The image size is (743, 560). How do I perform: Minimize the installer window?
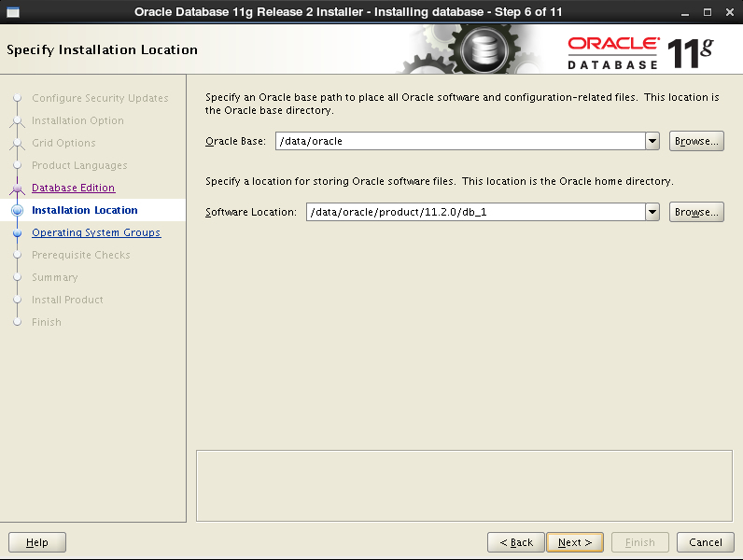point(685,13)
